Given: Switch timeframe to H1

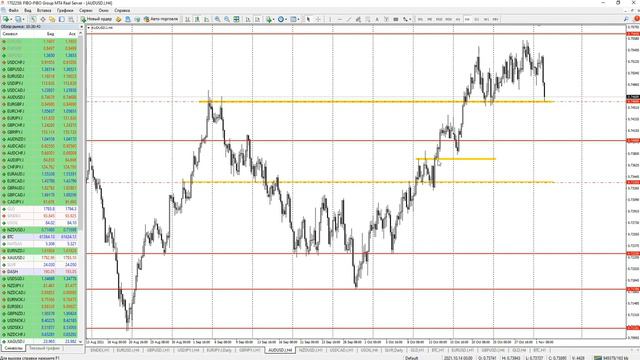Looking at the screenshot, I should coord(458,19).
